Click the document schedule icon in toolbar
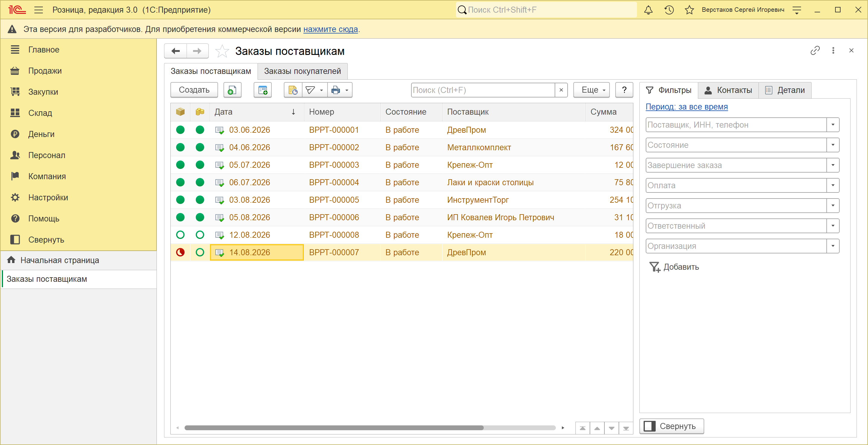The height and width of the screenshot is (445, 868). [x=293, y=90]
